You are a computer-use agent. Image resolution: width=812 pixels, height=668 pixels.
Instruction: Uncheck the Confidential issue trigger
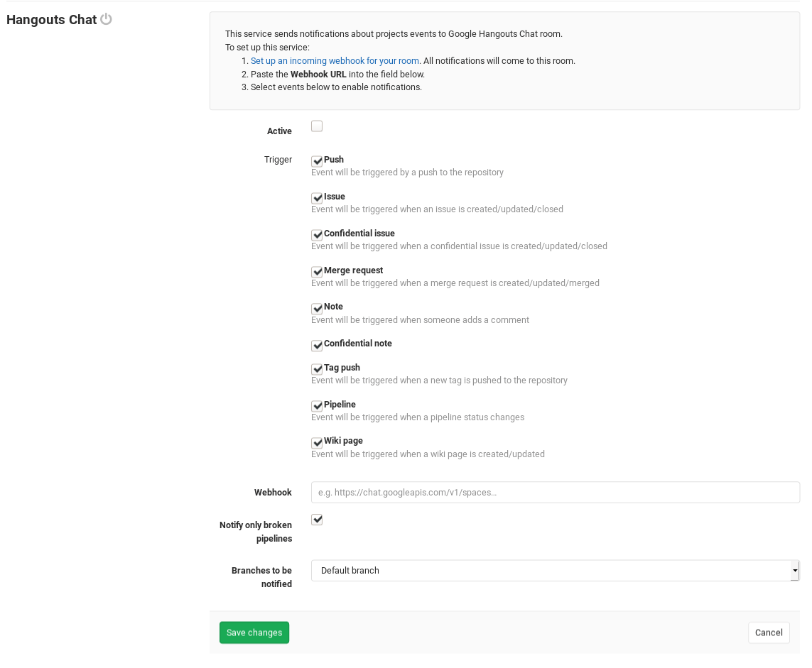click(x=317, y=234)
